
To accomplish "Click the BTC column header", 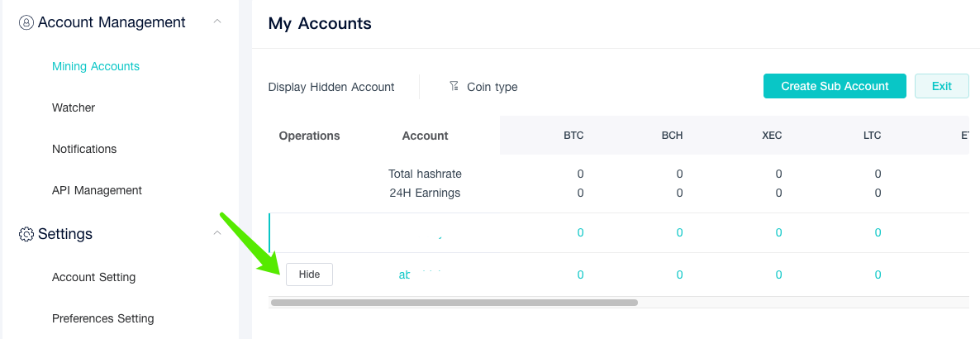I will click(573, 136).
